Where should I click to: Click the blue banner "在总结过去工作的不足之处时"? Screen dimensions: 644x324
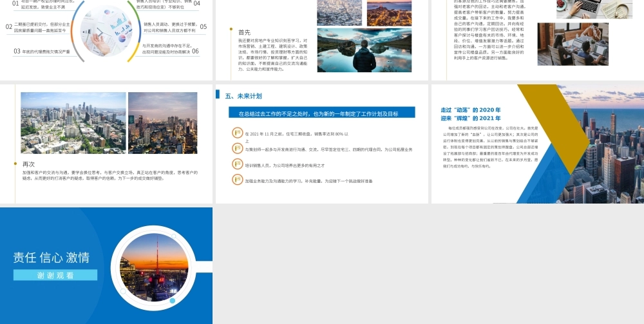pyautogui.click(x=321, y=113)
